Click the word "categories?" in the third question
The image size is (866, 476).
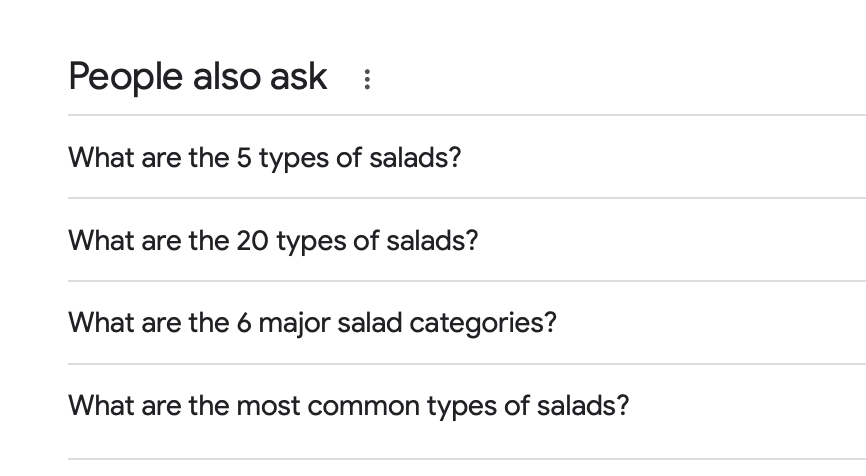tap(483, 324)
